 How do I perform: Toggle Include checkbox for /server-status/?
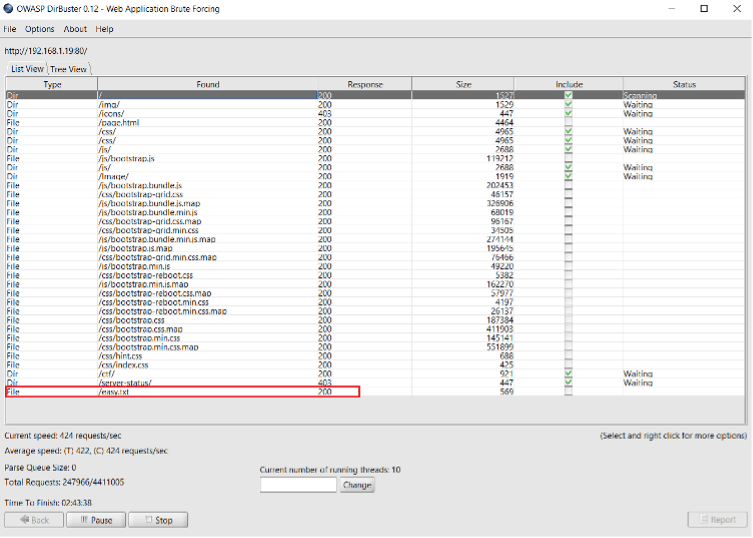568,382
